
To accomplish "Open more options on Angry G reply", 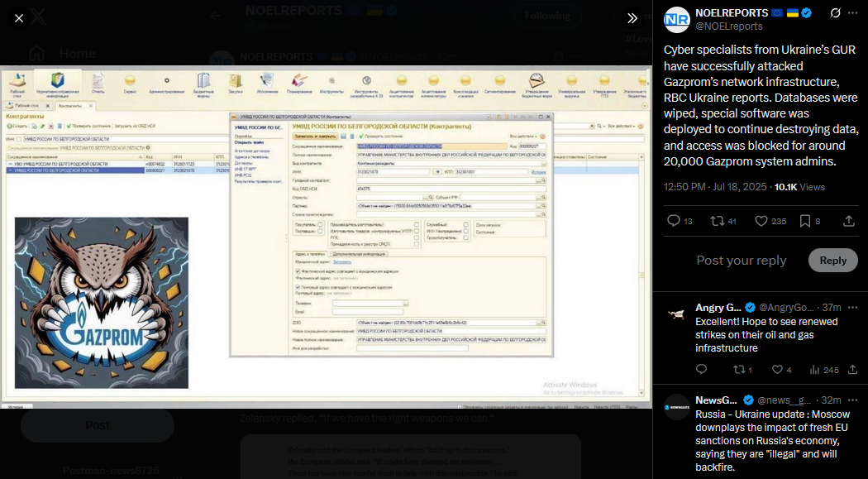I will [x=852, y=307].
